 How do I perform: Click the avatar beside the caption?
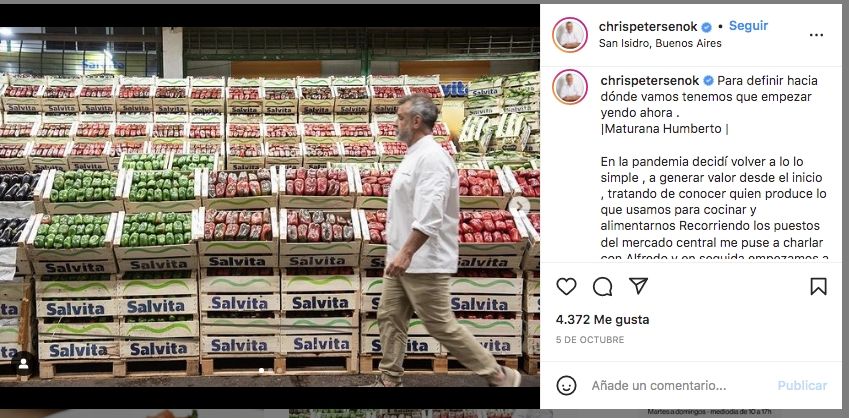pyautogui.click(x=570, y=87)
